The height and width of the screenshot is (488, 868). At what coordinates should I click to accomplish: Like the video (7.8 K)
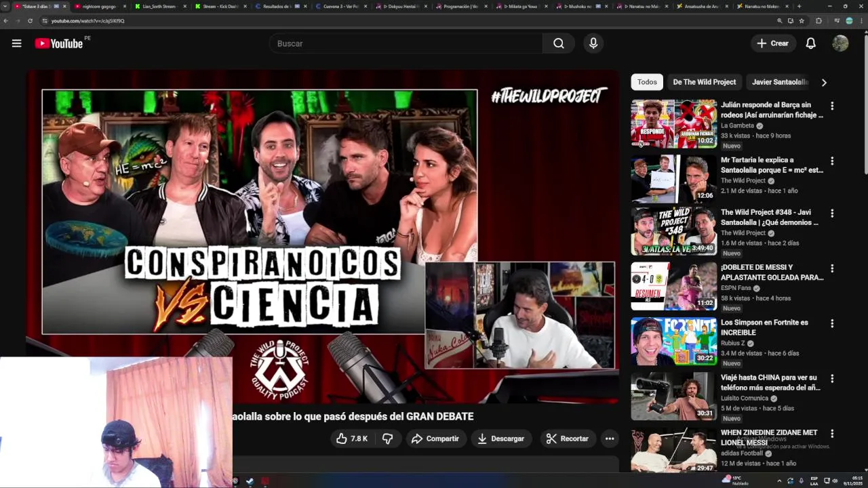coord(352,439)
